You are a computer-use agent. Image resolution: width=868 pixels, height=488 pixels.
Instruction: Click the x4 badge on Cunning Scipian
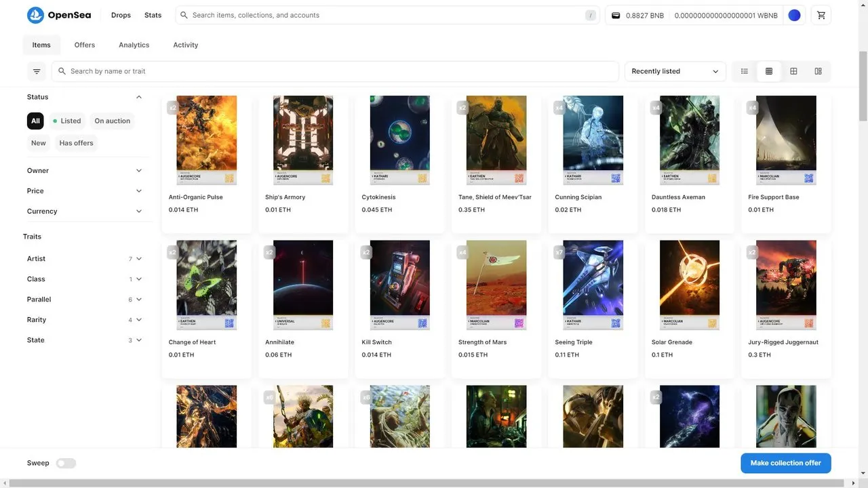(x=559, y=108)
